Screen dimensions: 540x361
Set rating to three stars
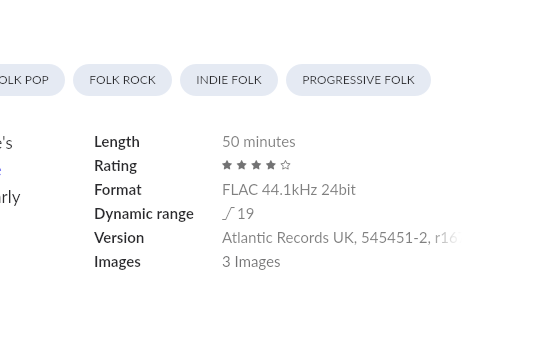pyautogui.click(x=256, y=165)
